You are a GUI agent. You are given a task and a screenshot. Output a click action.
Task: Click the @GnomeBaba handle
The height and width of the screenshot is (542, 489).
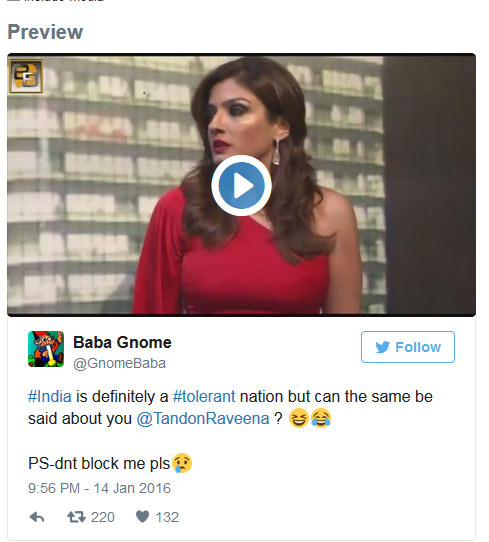[120, 364]
